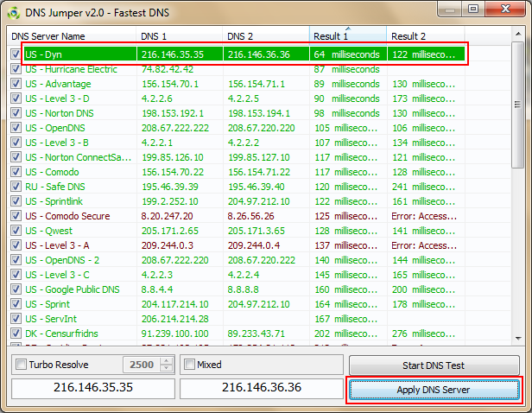Toggle the US - Google Public DNS checkbox
The height and width of the screenshot is (413, 532).
(16, 289)
